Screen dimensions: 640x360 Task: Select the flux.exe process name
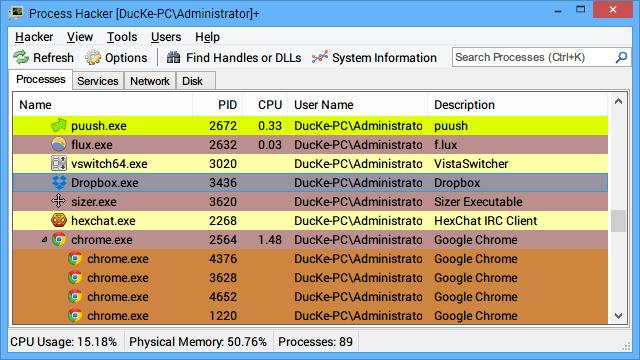click(x=92, y=144)
